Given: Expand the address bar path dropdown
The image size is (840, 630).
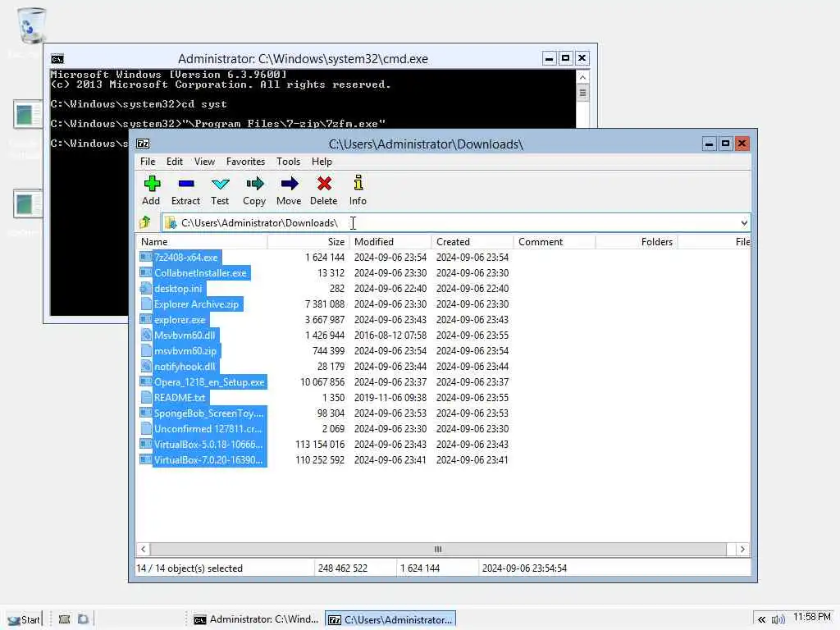Looking at the screenshot, I should [743, 223].
